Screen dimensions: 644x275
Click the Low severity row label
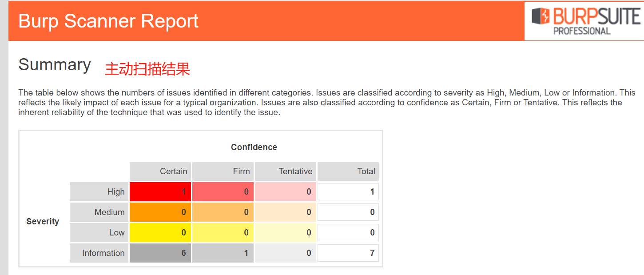pos(99,233)
